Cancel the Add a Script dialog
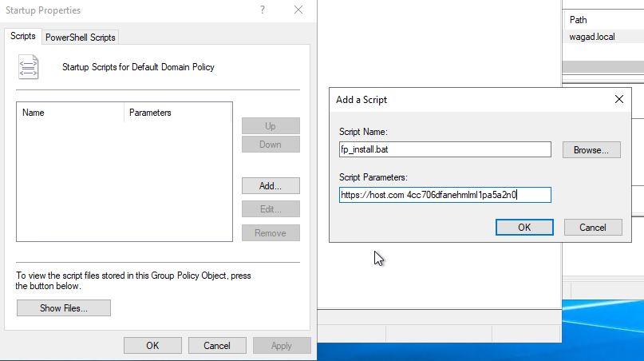 593,228
